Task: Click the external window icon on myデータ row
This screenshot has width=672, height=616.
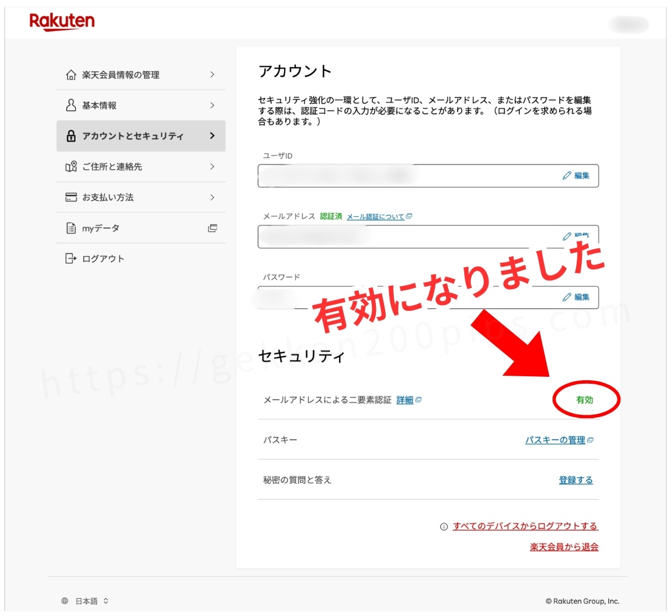Action: tap(212, 228)
